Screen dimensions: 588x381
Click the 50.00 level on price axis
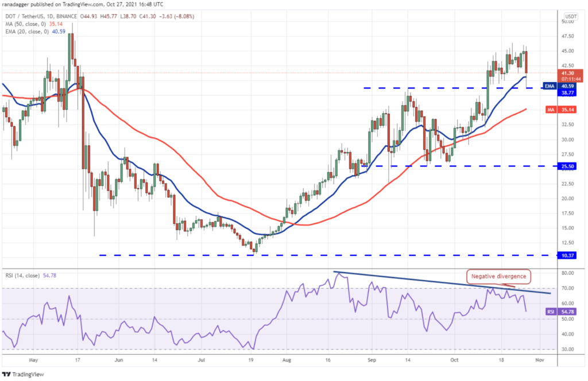coord(567,21)
